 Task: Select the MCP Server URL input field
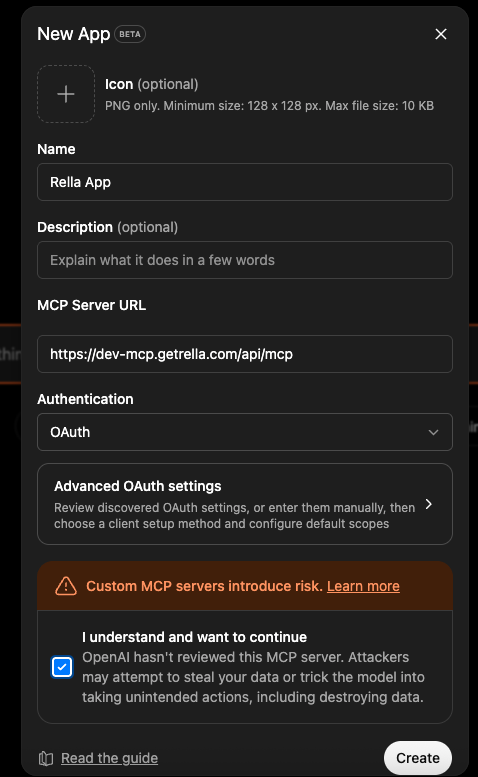[x=245, y=354]
